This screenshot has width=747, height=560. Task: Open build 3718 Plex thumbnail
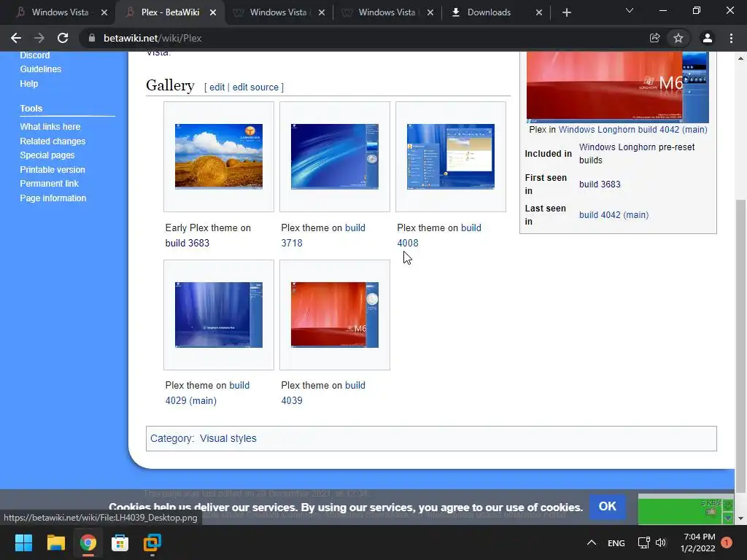click(334, 157)
